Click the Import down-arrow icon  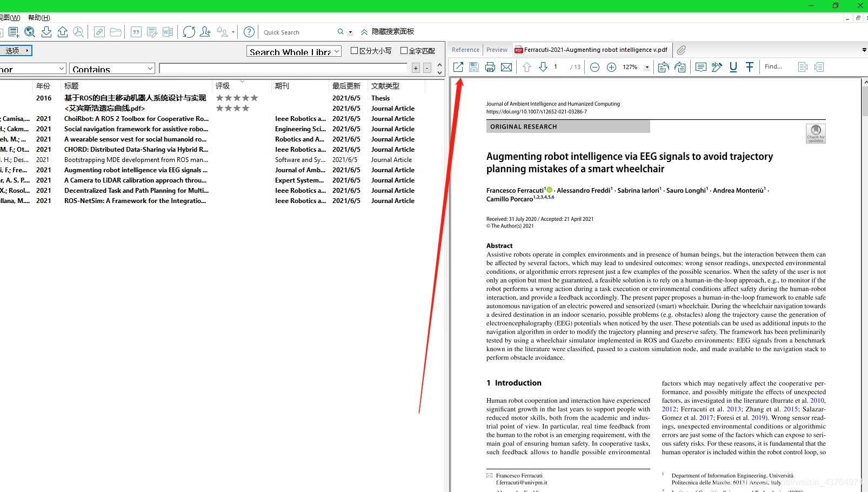(x=46, y=32)
